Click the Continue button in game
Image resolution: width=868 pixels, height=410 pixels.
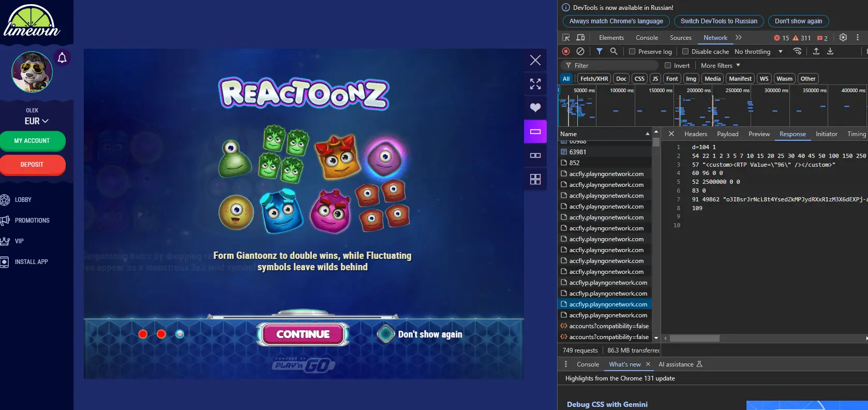[303, 334]
